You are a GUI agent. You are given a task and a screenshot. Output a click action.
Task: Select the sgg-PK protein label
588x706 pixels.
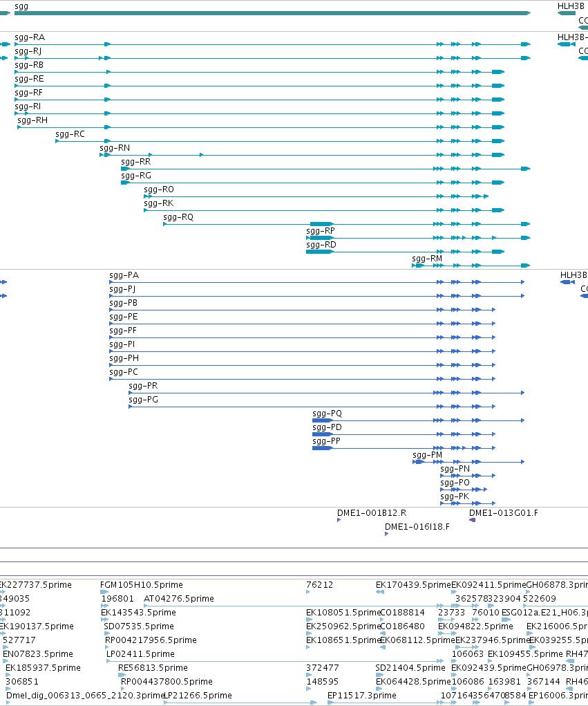455,496
